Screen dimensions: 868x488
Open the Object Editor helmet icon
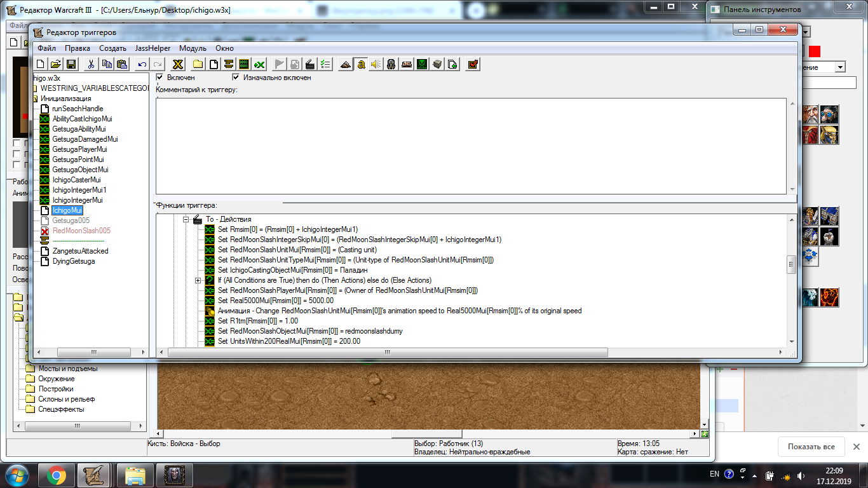[x=391, y=64]
